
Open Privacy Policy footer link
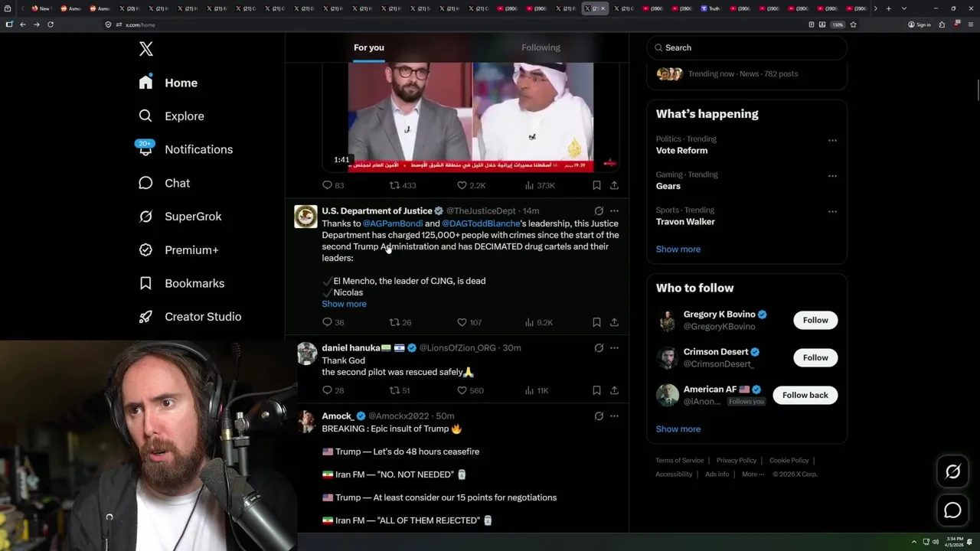coord(736,461)
